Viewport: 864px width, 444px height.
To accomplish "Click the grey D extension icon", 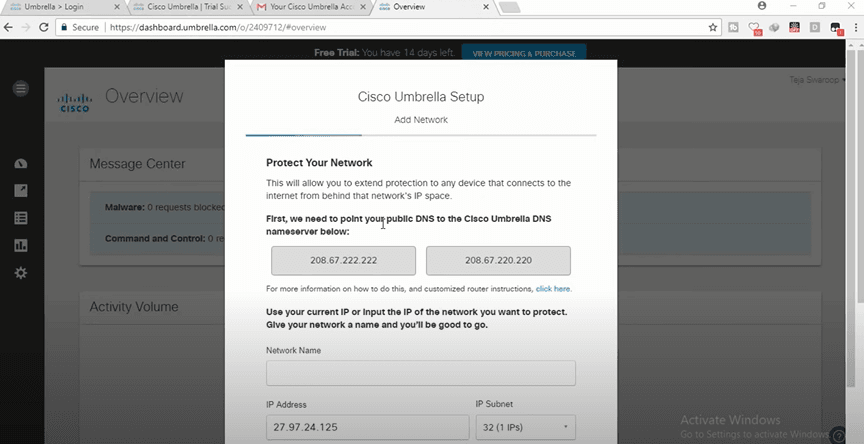I will click(x=815, y=27).
